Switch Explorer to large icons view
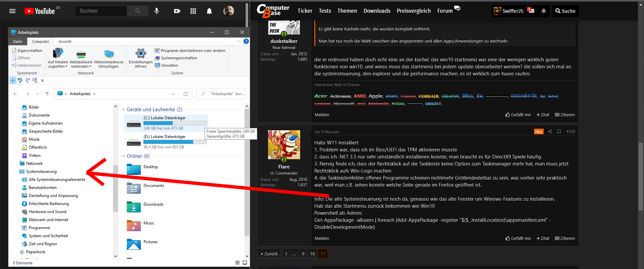The width and height of the screenshot is (644, 269). [x=245, y=263]
